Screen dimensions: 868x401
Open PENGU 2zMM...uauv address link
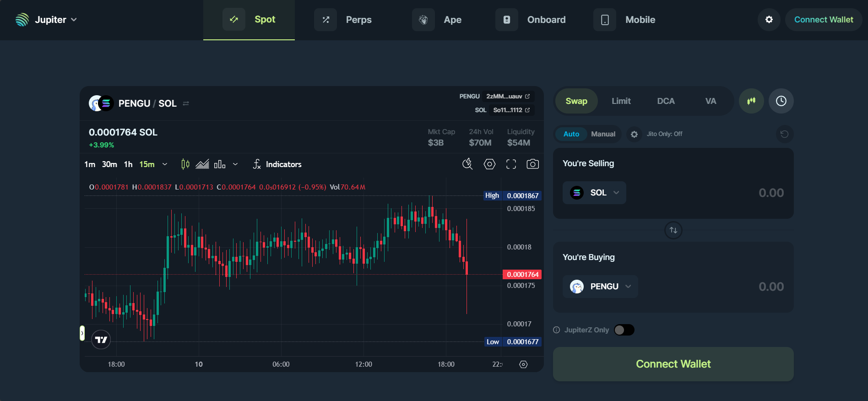508,96
